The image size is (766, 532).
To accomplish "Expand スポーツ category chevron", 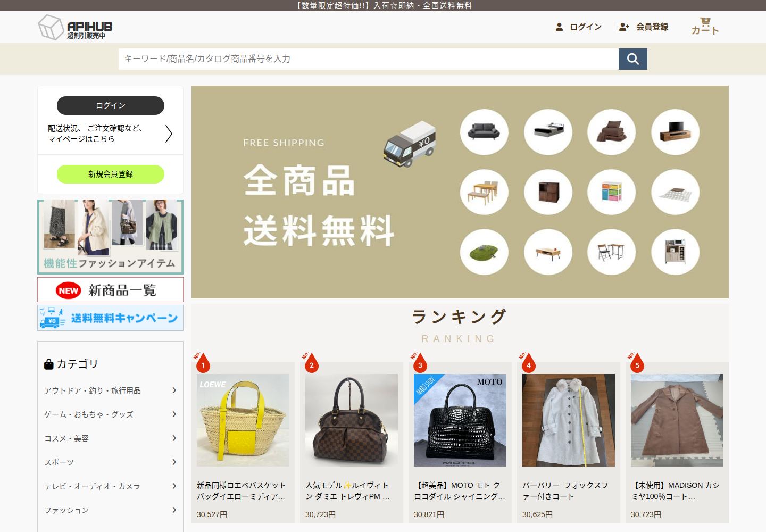I will [174, 462].
